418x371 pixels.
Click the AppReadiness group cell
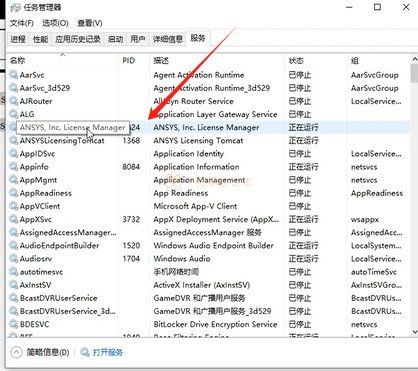click(x=377, y=193)
